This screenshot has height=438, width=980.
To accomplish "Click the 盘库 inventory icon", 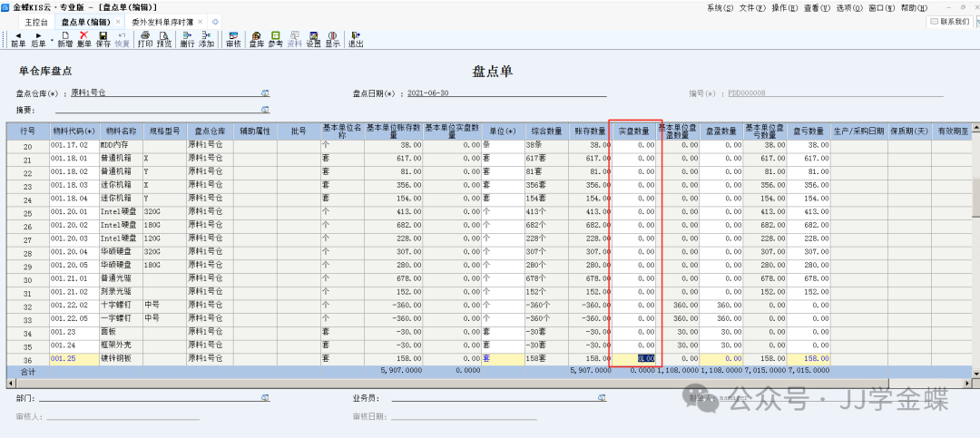I will click(x=257, y=39).
